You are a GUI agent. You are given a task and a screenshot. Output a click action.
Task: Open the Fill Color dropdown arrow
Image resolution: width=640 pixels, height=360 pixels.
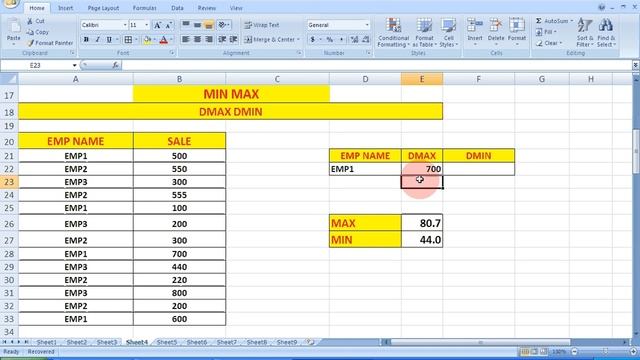pos(155,40)
